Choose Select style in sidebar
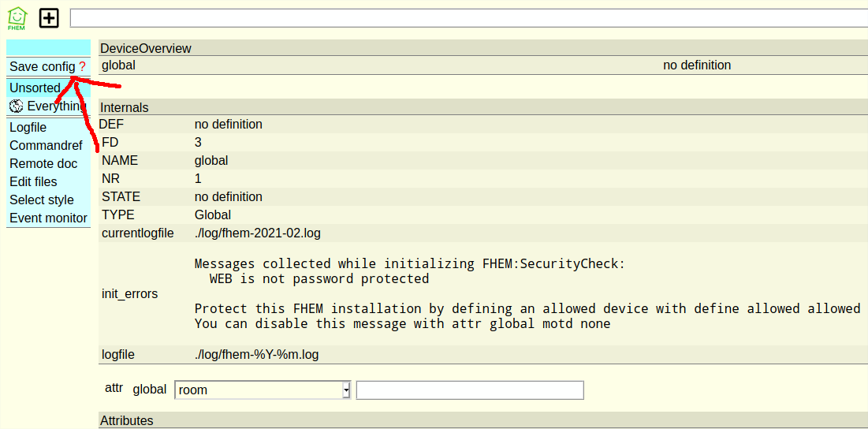This screenshot has width=868, height=429. point(41,200)
